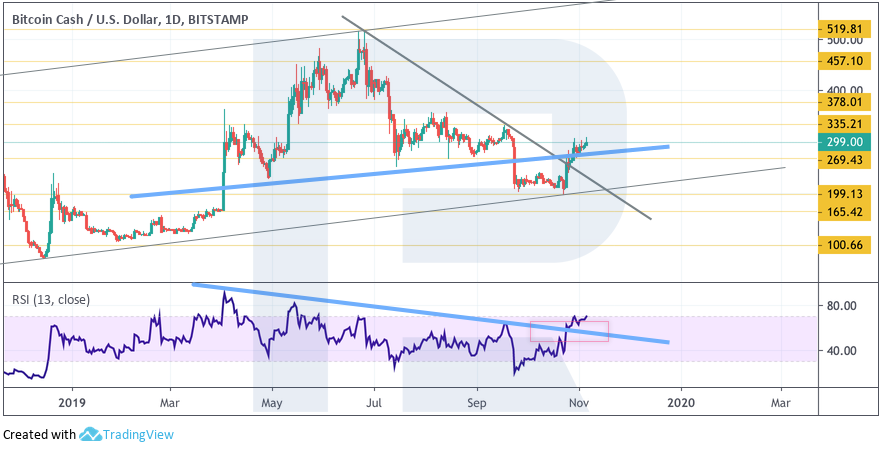Click the green 299.00 current price label
The width and height of the screenshot is (882, 452).
coord(845,143)
